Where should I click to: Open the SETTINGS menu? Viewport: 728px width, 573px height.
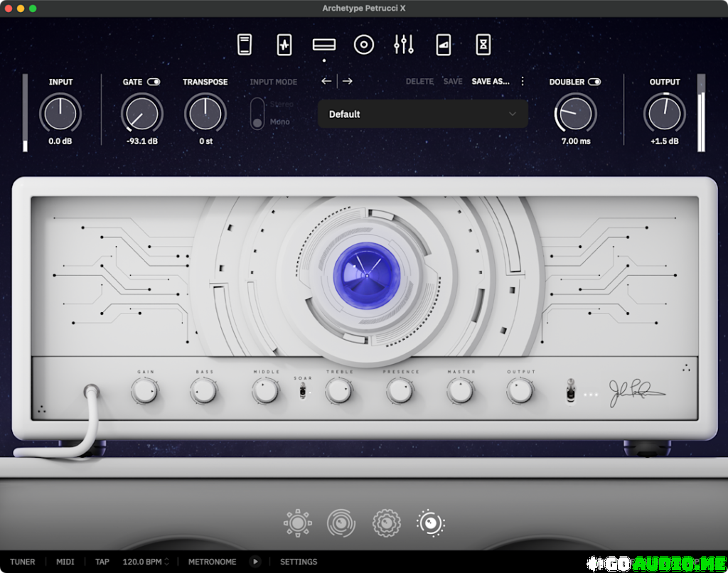pyautogui.click(x=298, y=562)
